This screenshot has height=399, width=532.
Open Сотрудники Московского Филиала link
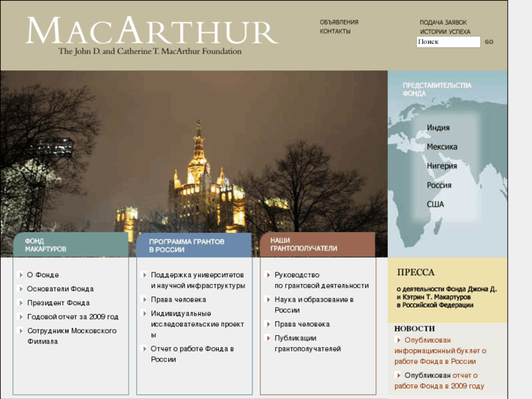[x=72, y=336]
